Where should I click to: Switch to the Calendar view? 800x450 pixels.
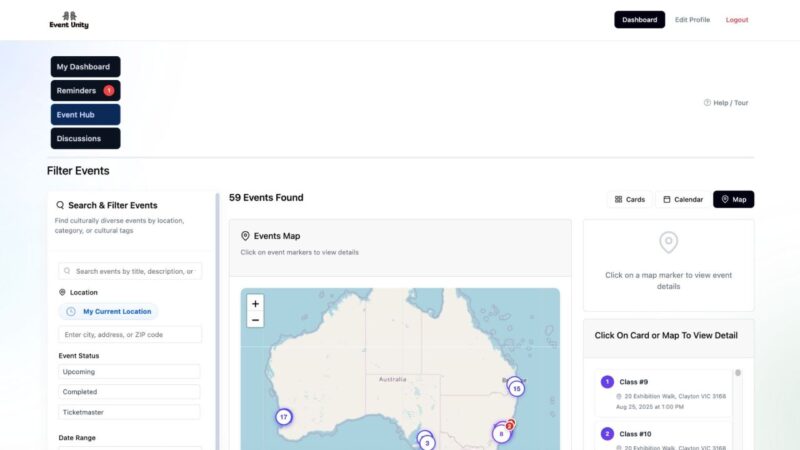point(683,199)
